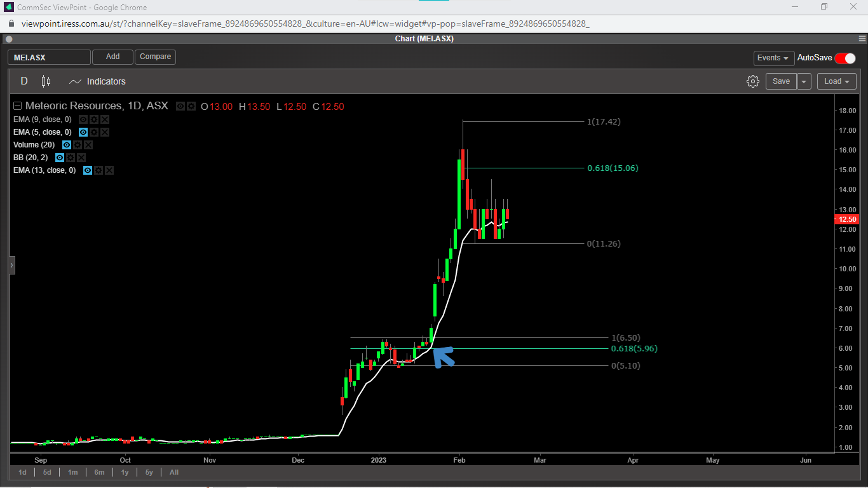The image size is (868, 488).
Task: Select the 0(5.10) Fibonacci label
Action: tap(626, 366)
